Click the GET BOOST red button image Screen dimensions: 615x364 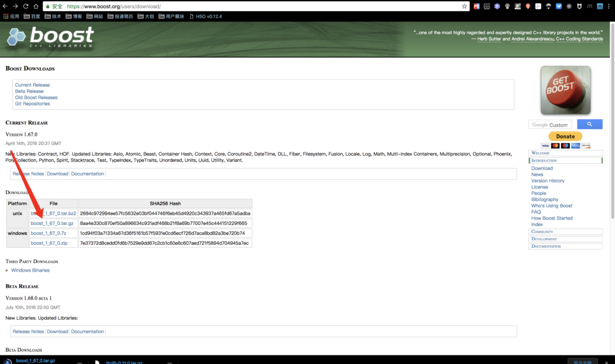click(x=566, y=90)
